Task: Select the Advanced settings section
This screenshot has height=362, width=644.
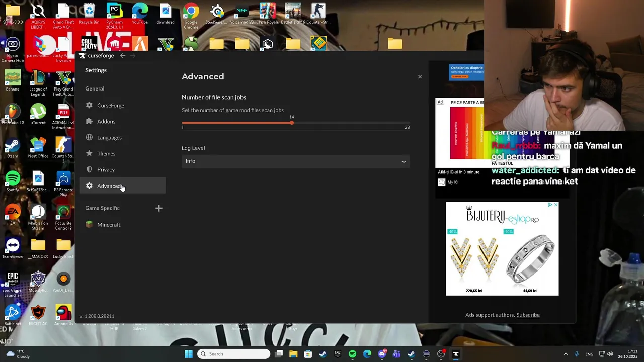Action: pos(122,186)
